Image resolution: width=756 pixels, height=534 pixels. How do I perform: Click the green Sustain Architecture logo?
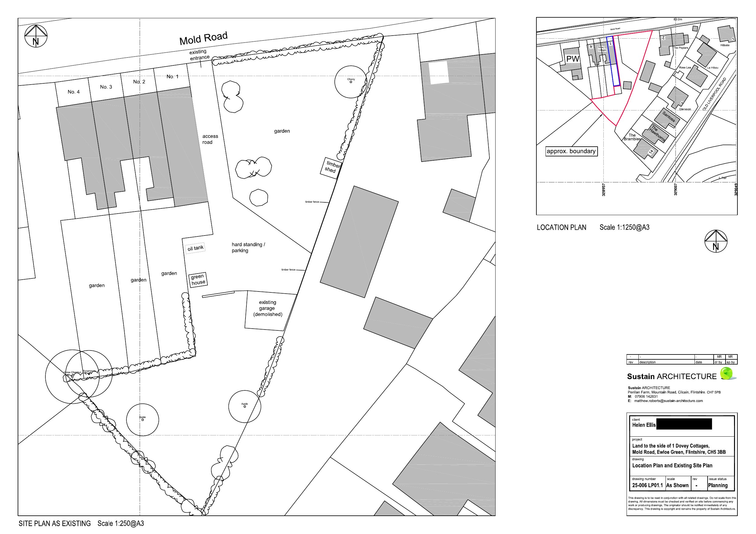(x=727, y=374)
